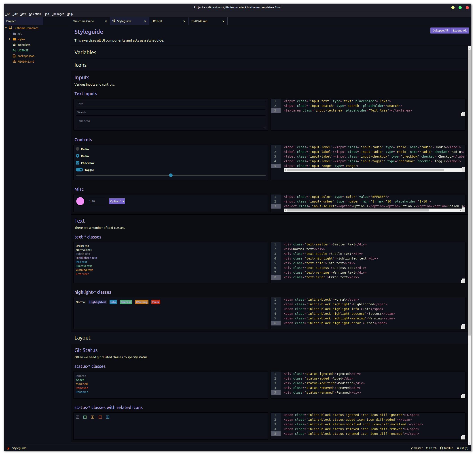Click the gray diff-ignored status icon
Screen dimensions: 476x456
[x=78, y=417]
